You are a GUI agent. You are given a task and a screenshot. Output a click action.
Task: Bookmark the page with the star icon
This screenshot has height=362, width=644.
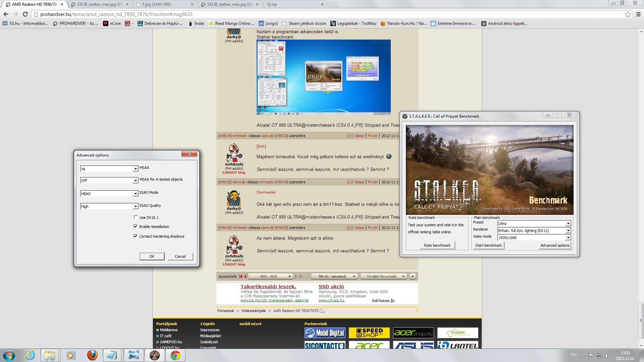coord(628,14)
